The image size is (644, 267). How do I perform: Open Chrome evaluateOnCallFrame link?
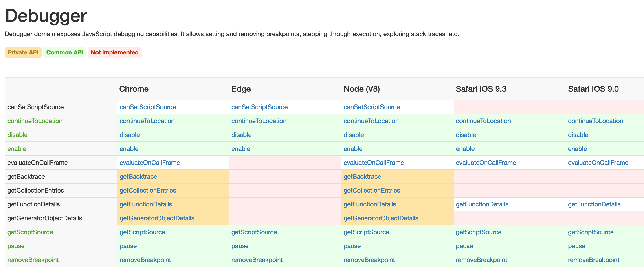pos(149,163)
